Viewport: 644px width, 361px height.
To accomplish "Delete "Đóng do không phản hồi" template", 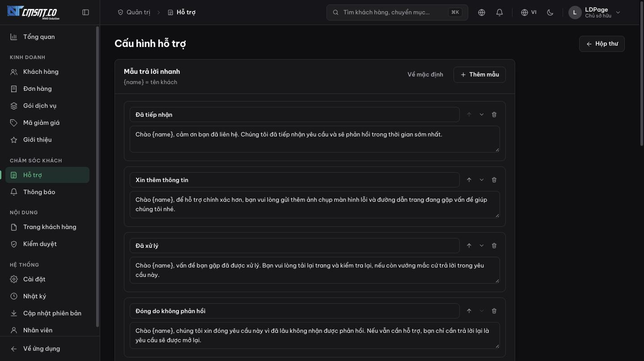I will (494, 311).
